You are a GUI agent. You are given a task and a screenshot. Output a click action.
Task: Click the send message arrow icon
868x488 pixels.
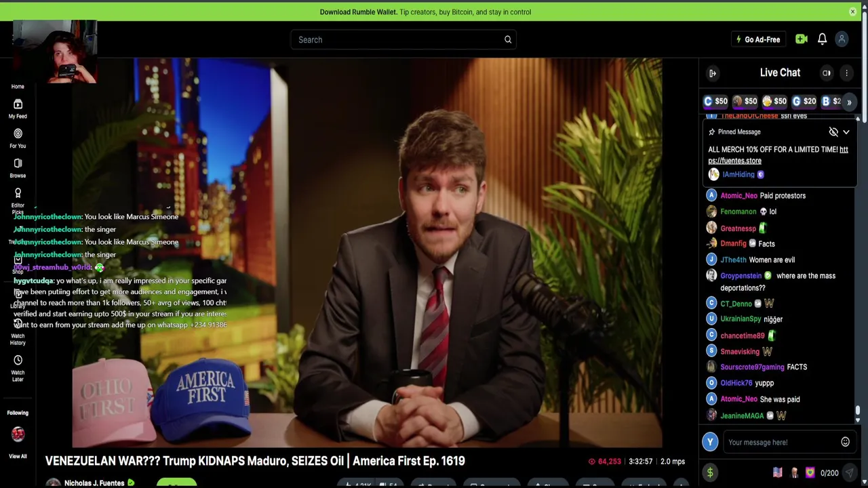pyautogui.click(x=849, y=473)
